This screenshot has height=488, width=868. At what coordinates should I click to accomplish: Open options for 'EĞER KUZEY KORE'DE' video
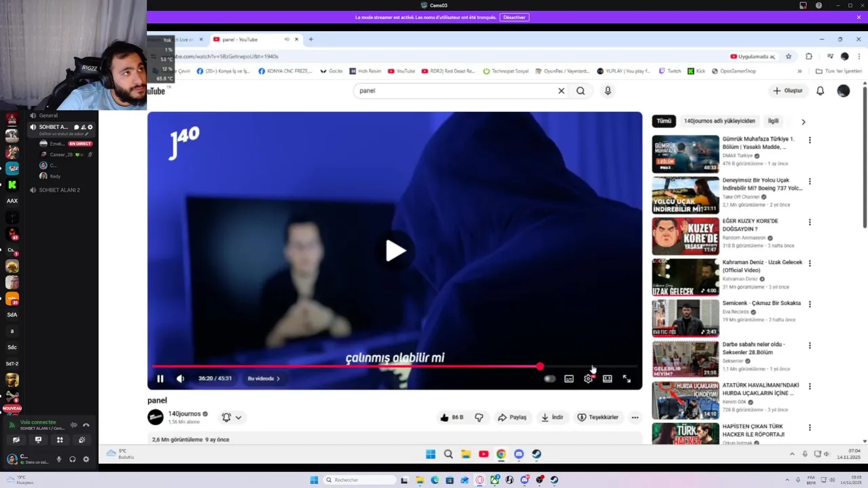pos(809,222)
